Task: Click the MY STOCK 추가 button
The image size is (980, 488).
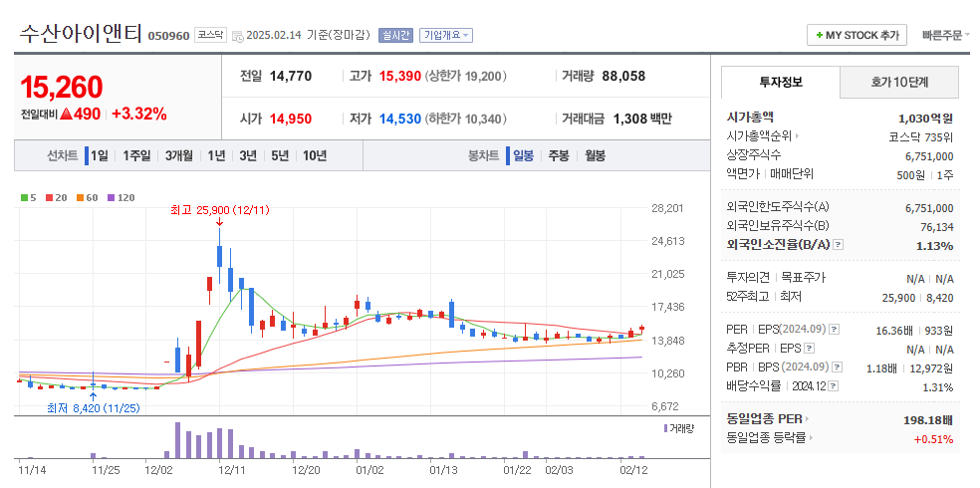Action: click(857, 35)
